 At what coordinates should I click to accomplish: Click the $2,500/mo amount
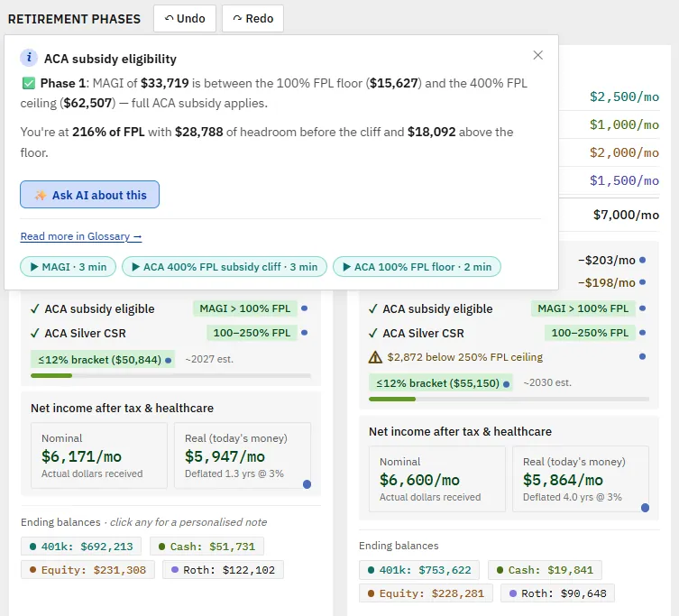tap(624, 97)
